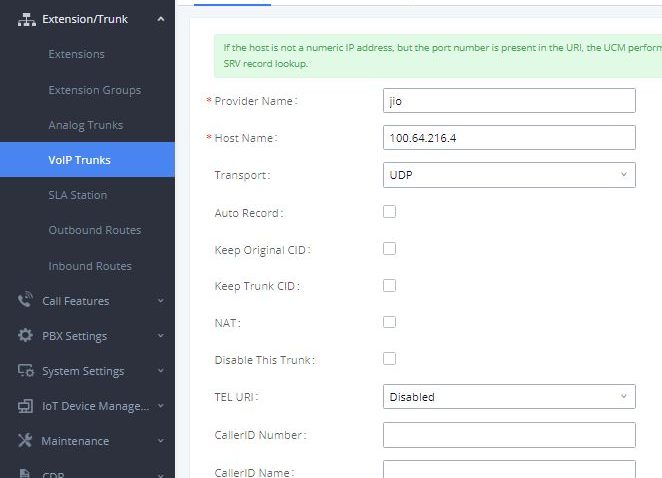
Task: Check the Disable This Trunk box
Action: tap(390, 359)
